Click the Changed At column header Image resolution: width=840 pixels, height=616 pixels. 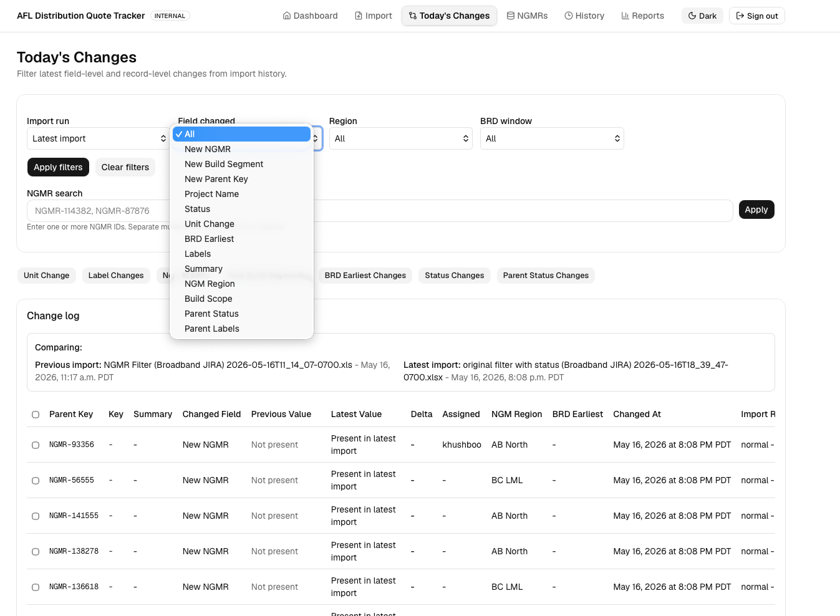point(637,414)
